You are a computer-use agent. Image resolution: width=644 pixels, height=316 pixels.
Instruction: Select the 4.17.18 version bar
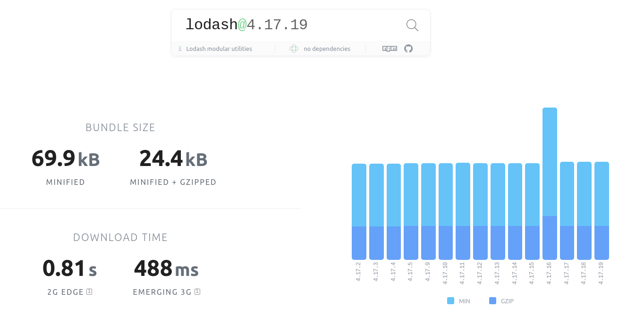tap(584, 211)
